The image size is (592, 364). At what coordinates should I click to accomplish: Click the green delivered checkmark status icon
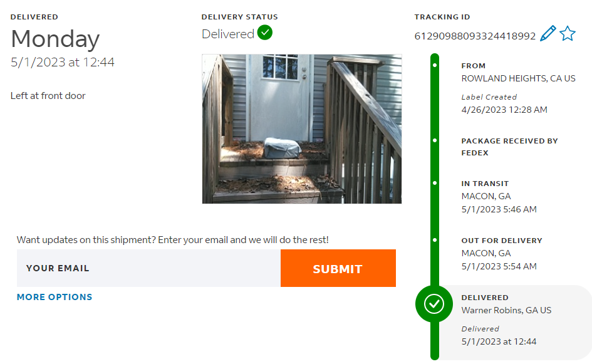[265, 33]
